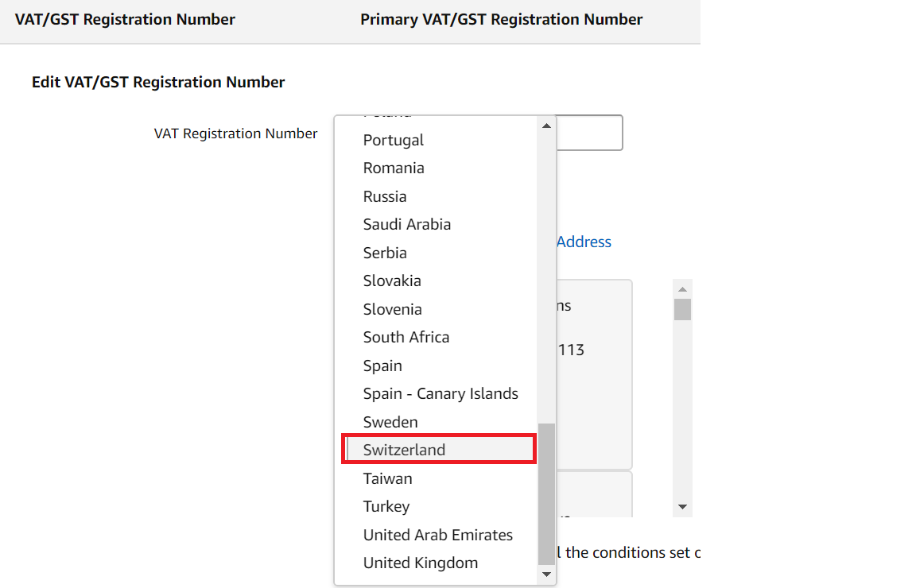This screenshot has height=588, width=916.
Task: Choose South Africa from the list
Action: click(406, 337)
